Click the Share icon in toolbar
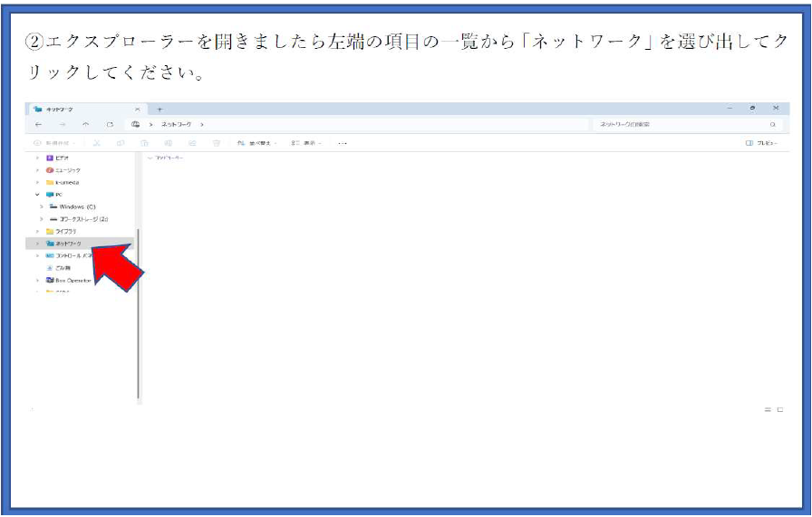Viewport: 812px width, 517px height. click(192, 143)
